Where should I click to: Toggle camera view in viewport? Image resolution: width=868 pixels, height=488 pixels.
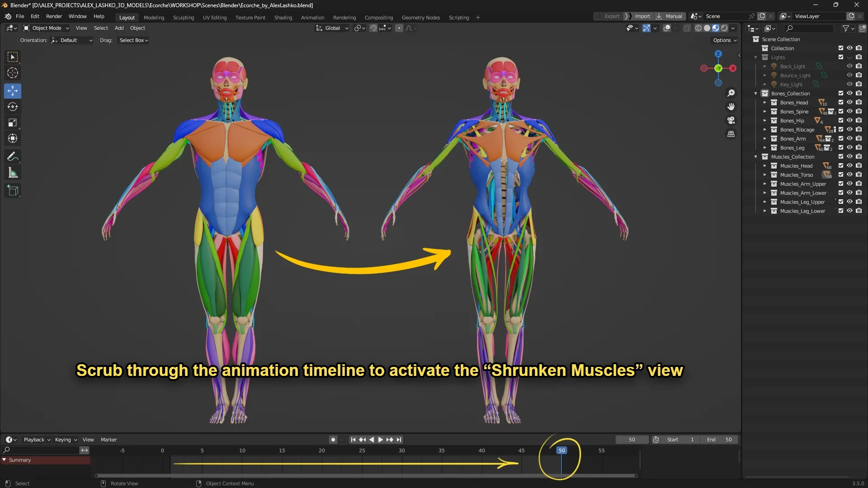tap(731, 120)
